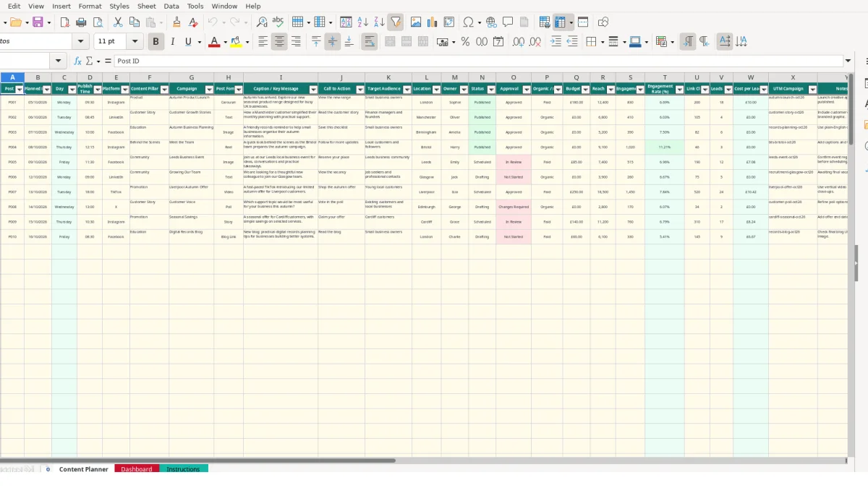
Task: Enable Center Horizontally alignment
Action: click(x=279, y=42)
